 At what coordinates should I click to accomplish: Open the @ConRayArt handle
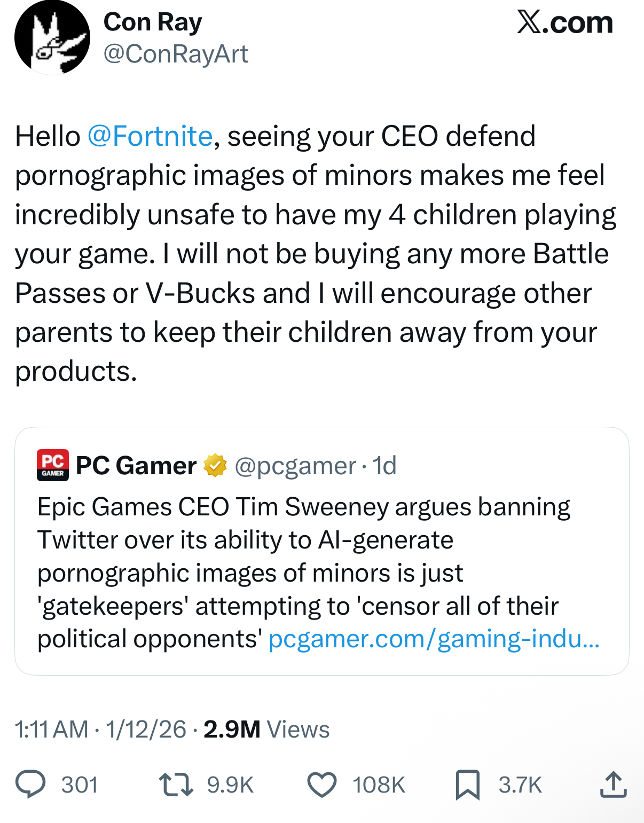tap(176, 54)
